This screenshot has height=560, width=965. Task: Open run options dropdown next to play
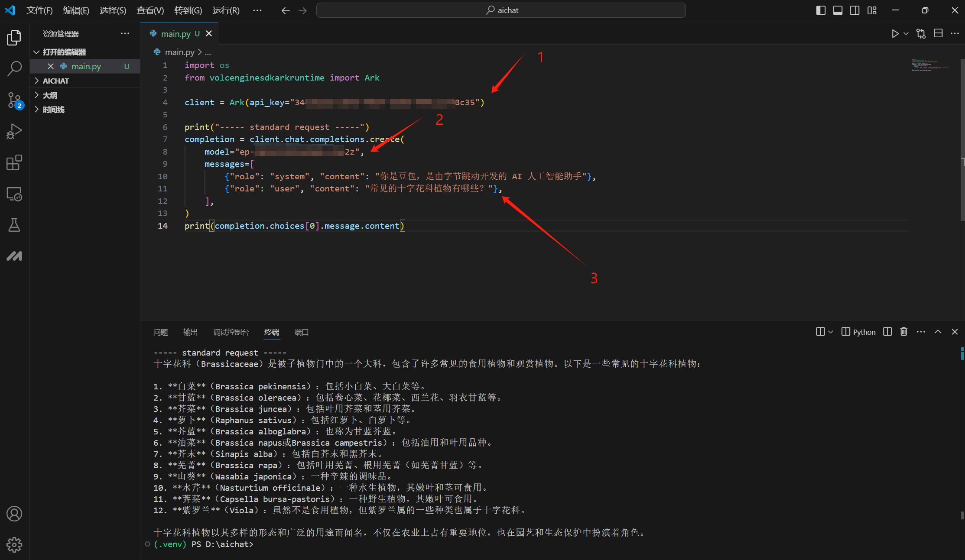pos(906,34)
